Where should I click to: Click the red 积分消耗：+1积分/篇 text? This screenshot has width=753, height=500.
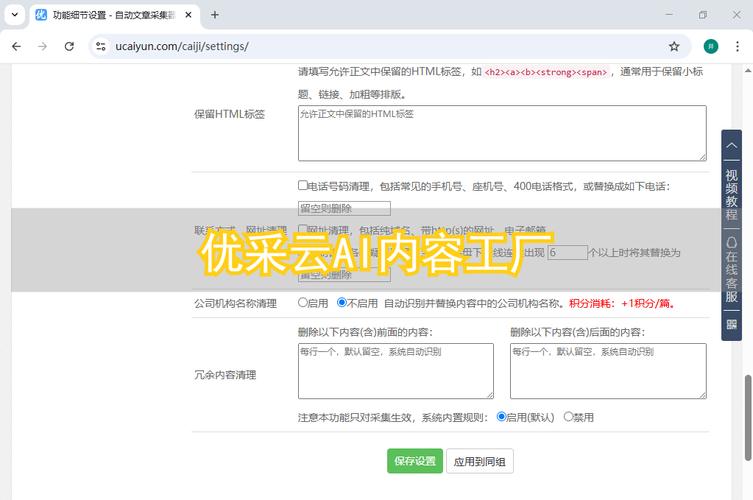pyautogui.click(x=622, y=304)
